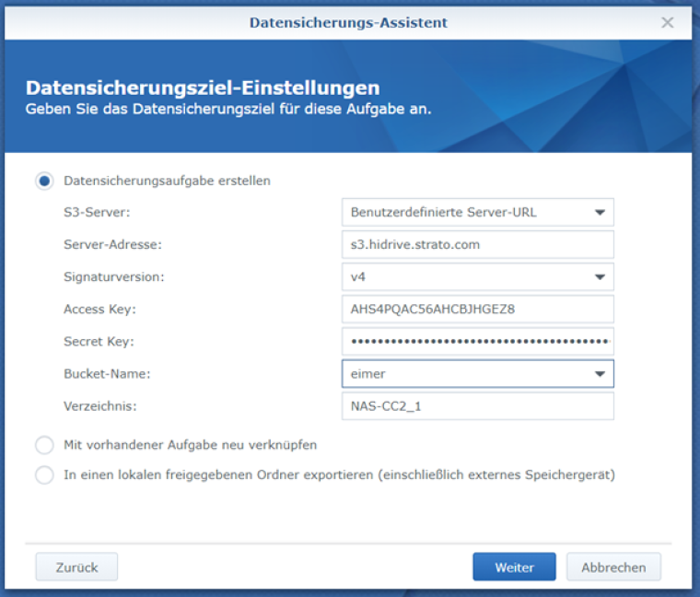The image size is (700, 597).
Task: Expand the Signaturversion dropdown arrow
Action: 600,276
